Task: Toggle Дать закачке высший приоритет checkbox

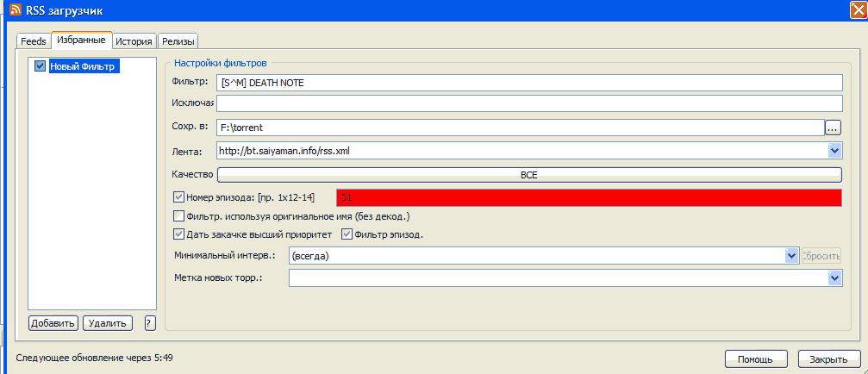Action: click(x=179, y=234)
